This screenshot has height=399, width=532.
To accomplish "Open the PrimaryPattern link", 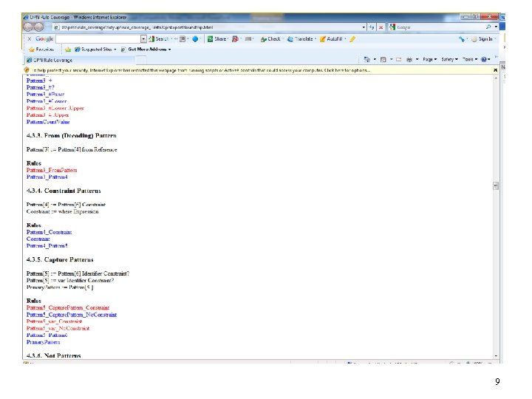I will pos(43,342).
